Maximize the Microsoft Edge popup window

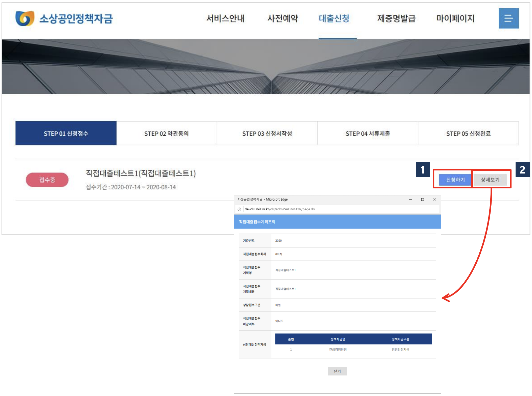coord(423,200)
